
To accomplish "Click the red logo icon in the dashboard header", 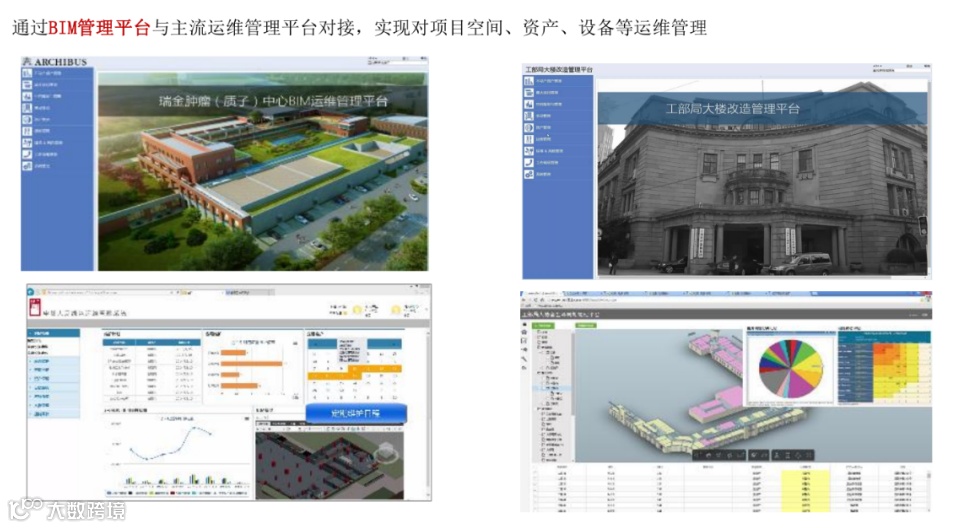I will point(35,308).
